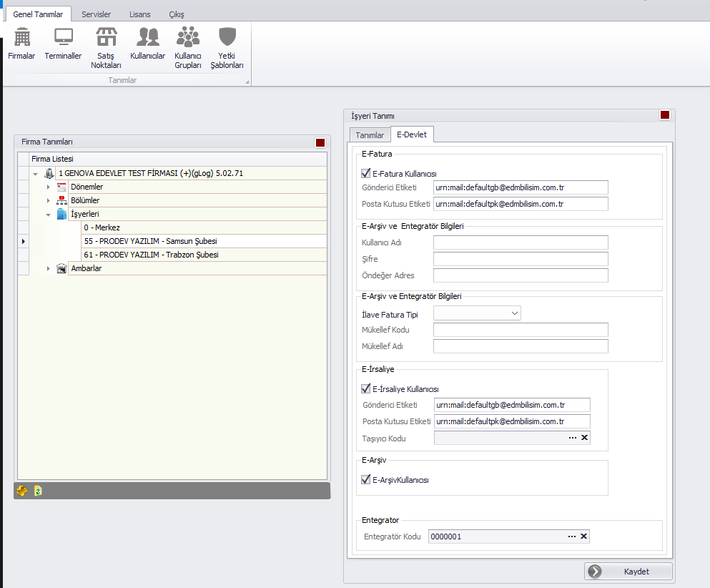710x588 pixels.
Task: Open Entegratör Kodu lookup ellipsis button
Action: [571, 536]
